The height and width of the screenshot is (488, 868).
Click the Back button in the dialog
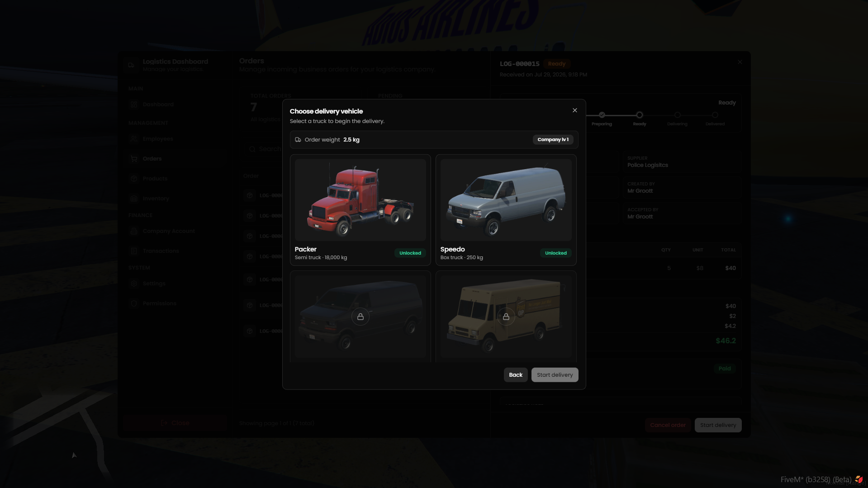point(516,375)
